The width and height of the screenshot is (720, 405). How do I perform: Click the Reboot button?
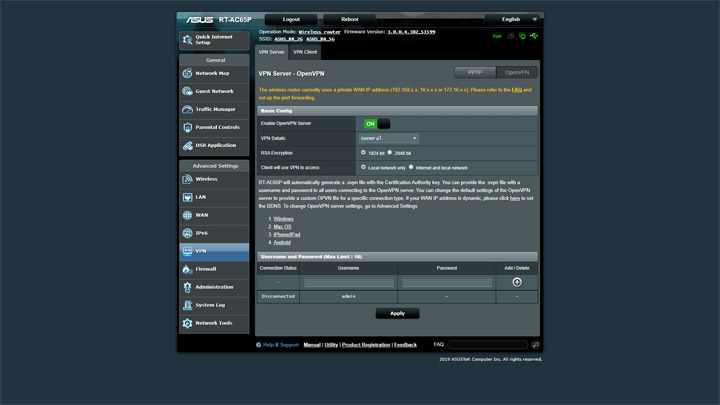pyautogui.click(x=349, y=19)
